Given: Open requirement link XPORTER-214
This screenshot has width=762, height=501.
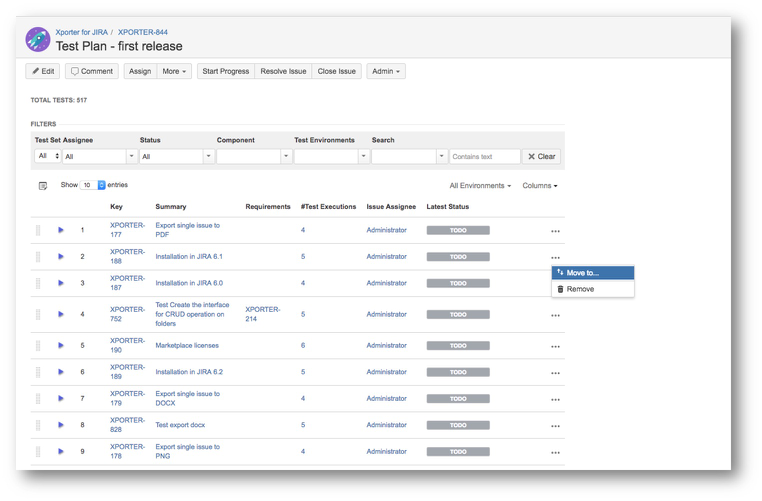Looking at the screenshot, I should pos(262,314).
